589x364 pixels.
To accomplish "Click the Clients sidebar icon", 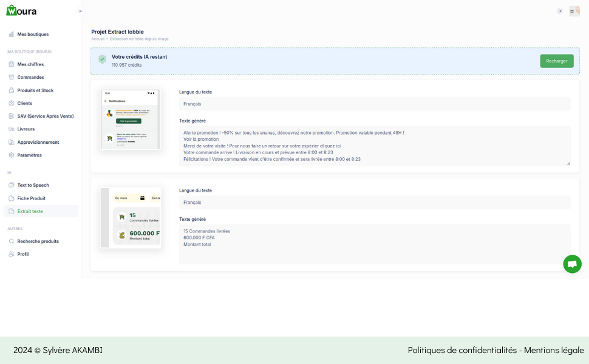I will click(x=12, y=103).
